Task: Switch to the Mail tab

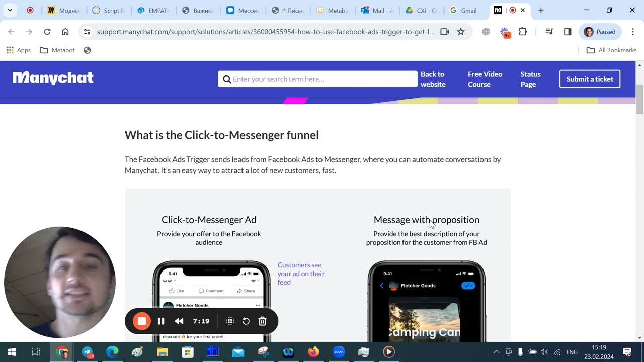Action: coord(377,10)
